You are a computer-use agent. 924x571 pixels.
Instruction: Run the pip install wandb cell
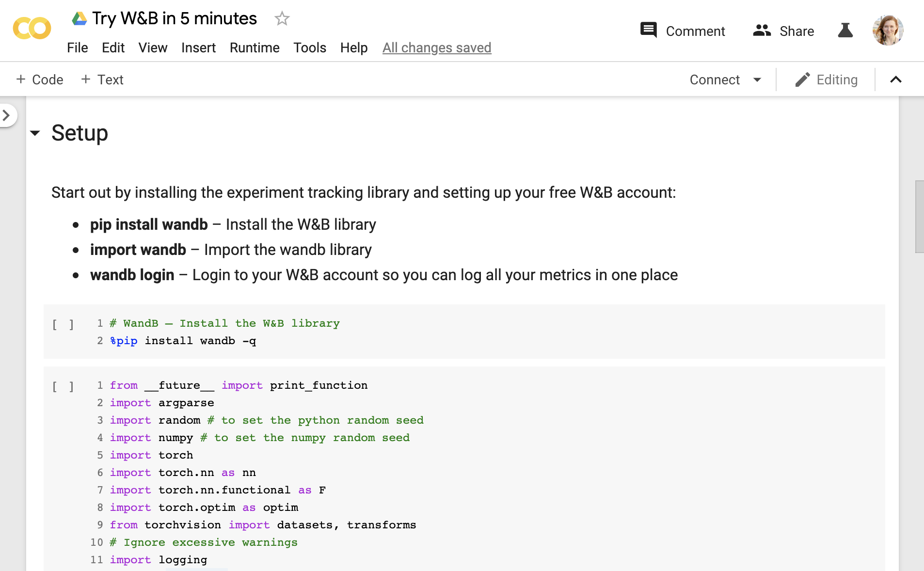pyautogui.click(x=63, y=324)
